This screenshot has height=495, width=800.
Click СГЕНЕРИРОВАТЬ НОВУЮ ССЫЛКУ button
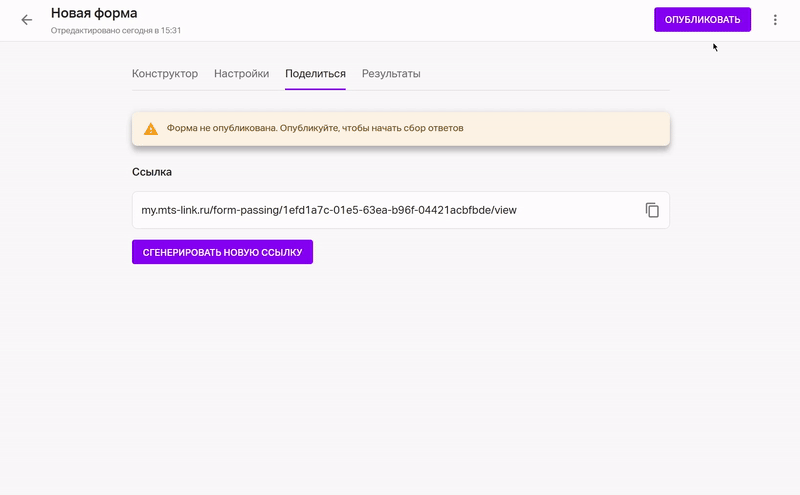(222, 252)
